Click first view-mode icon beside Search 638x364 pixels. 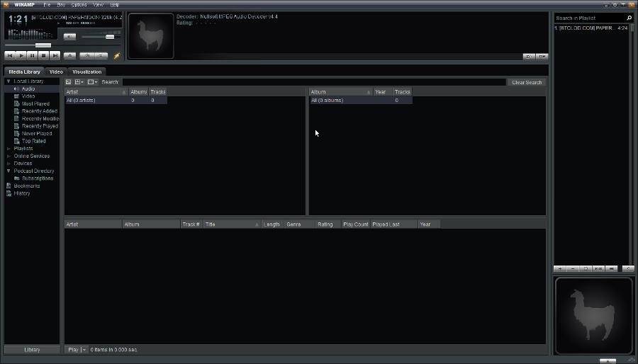coord(68,82)
